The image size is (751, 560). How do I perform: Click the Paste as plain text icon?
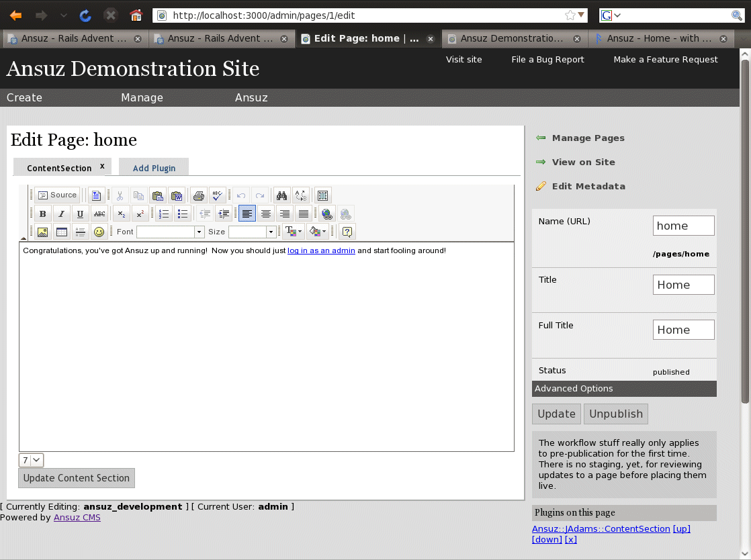[157, 195]
